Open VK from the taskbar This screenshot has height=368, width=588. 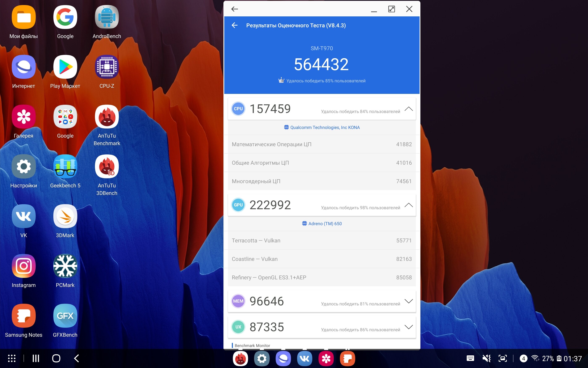[x=304, y=359]
